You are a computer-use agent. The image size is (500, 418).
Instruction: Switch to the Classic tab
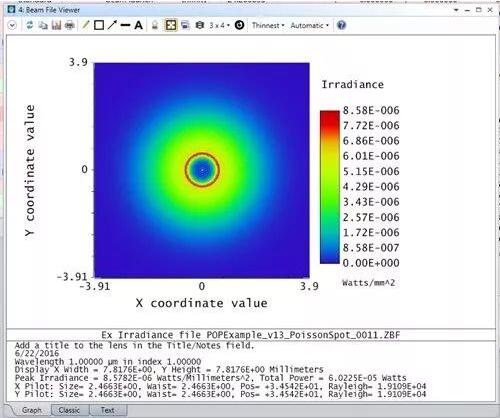[x=69, y=410]
